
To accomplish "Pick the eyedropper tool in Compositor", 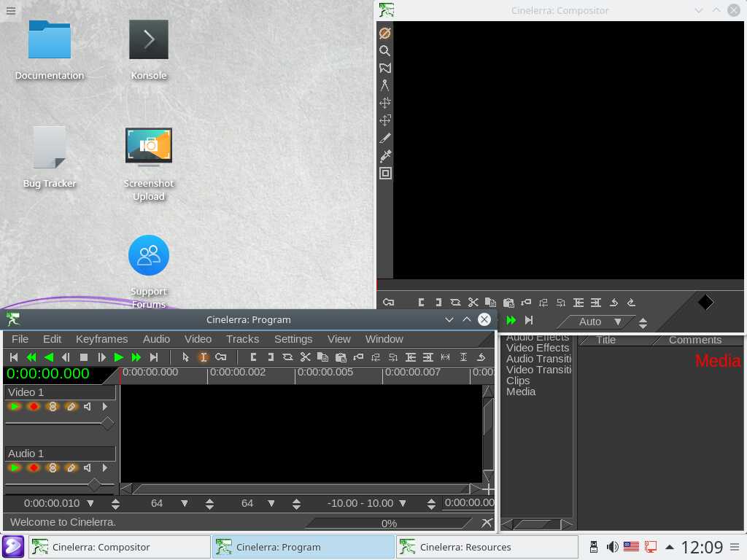I will pyautogui.click(x=385, y=155).
